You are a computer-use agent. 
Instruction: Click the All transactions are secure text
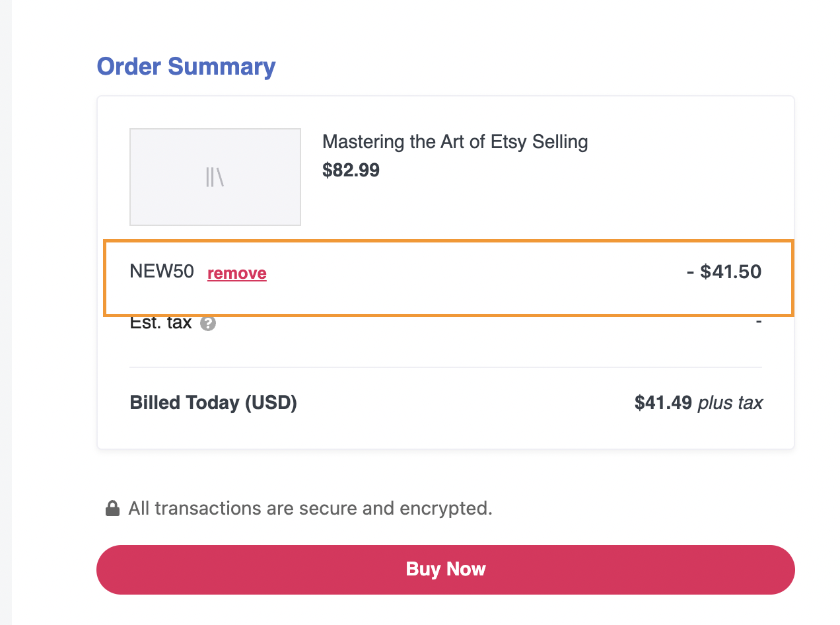[x=310, y=508]
